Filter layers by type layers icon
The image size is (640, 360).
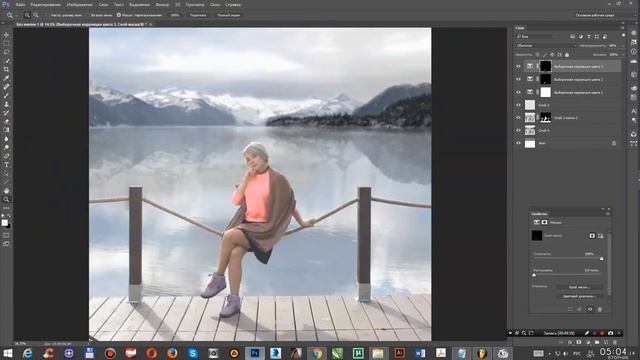coord(589,36)
